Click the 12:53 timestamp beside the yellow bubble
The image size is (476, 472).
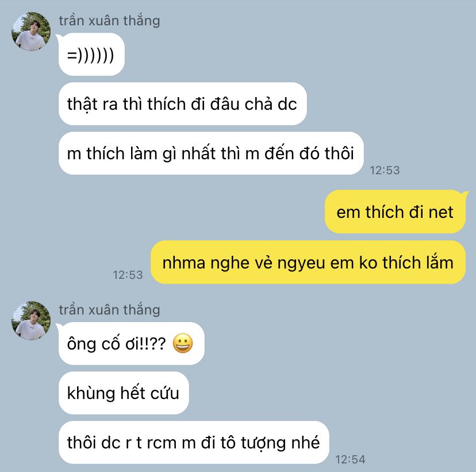128,275
